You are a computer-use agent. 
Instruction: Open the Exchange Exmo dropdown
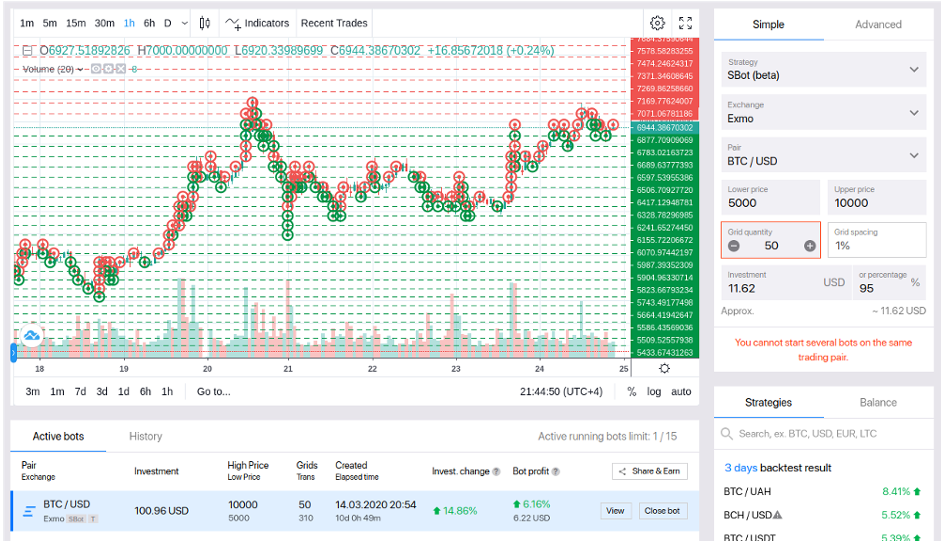point(823,113)
